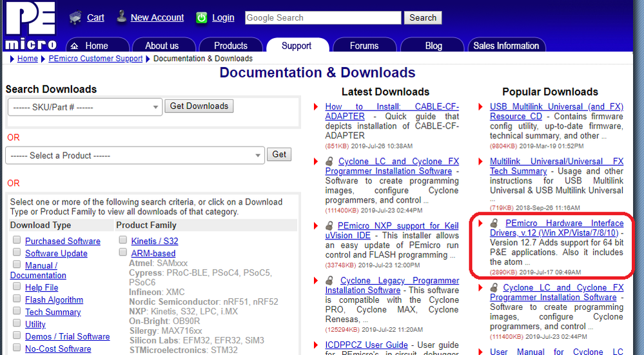Click the ARM-based link
This screenshot has height=355, width=644.
[x=153, y=254]
